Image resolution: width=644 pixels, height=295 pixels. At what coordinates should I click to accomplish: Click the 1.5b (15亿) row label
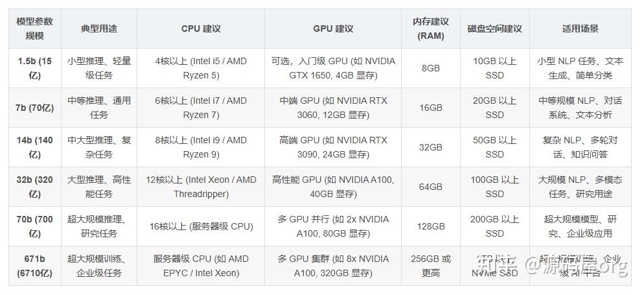35,68
